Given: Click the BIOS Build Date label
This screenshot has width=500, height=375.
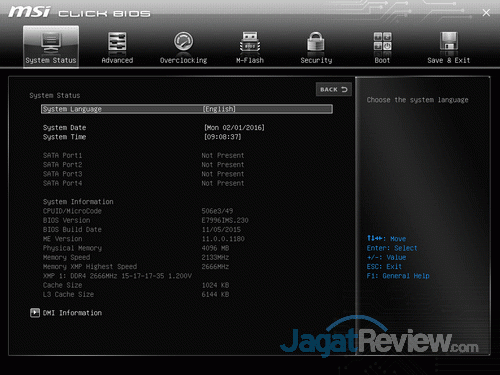Looking at the screenshot, I should point(72,230).
